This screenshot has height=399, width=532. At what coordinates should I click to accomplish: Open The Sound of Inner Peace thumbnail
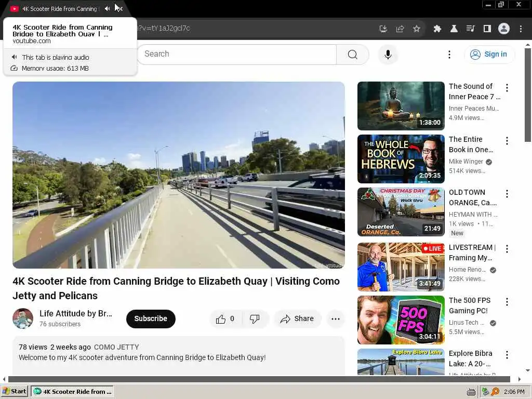[401, 106]
